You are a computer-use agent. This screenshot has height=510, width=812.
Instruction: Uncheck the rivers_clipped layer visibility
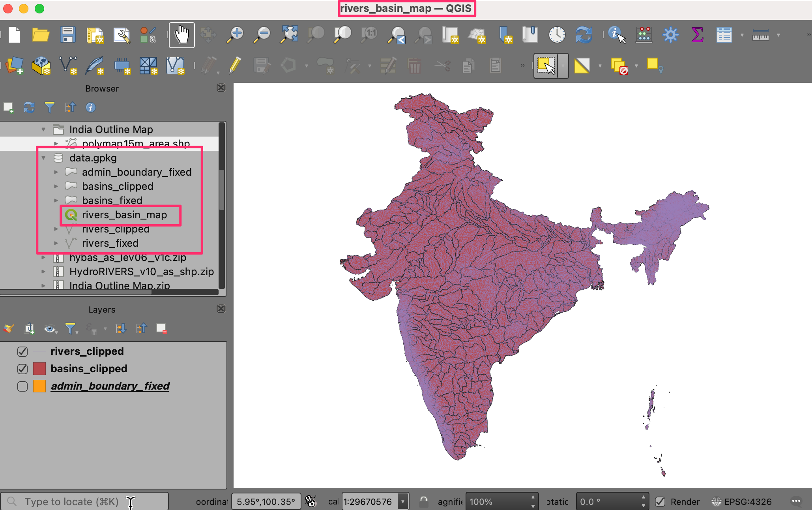point(22,351)
